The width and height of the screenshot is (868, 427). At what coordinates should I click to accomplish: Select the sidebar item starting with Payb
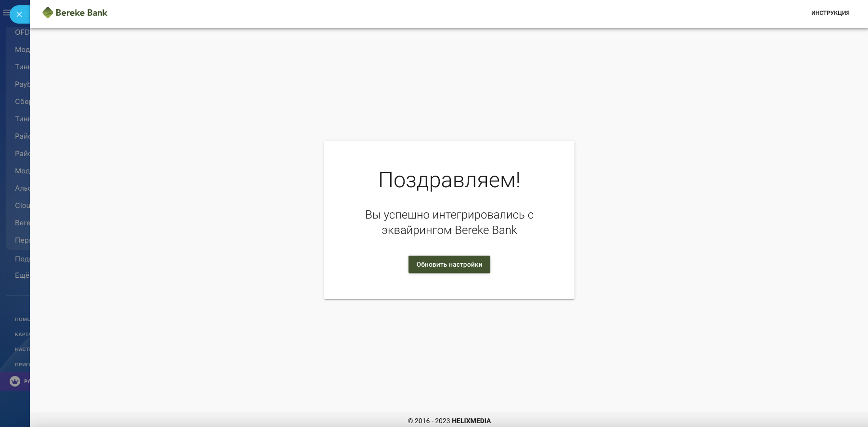22,84
